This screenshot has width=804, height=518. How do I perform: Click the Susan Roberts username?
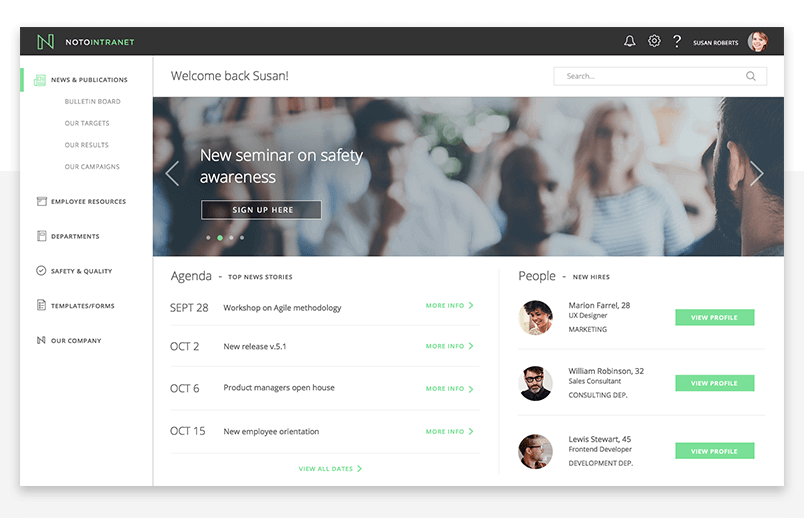[716, 43]
